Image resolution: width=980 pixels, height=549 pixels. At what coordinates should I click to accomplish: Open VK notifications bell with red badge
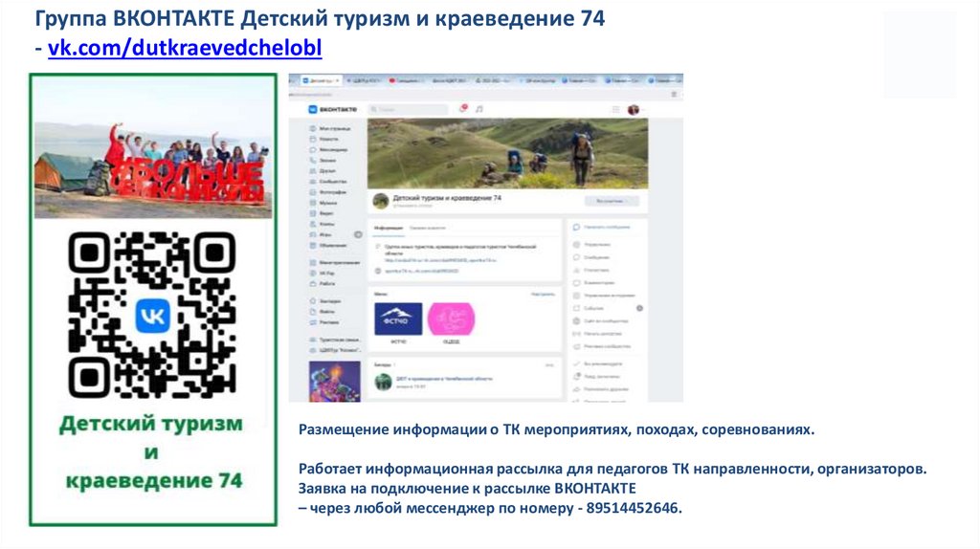point(463,109)
